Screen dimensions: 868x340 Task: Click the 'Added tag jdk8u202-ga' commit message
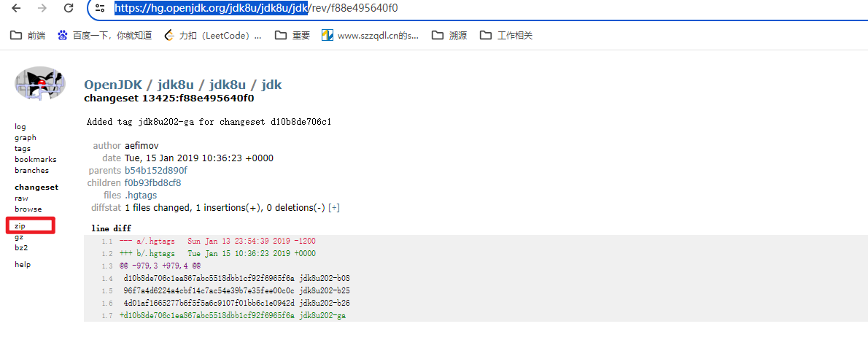(x=209, y=122)
